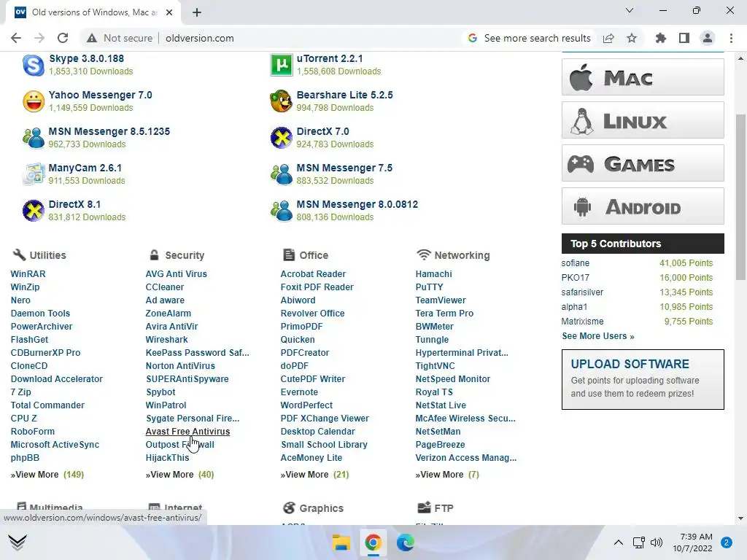Click the Office document icon
This screenshot has width=747, height=560.
[x=289, y=254]
